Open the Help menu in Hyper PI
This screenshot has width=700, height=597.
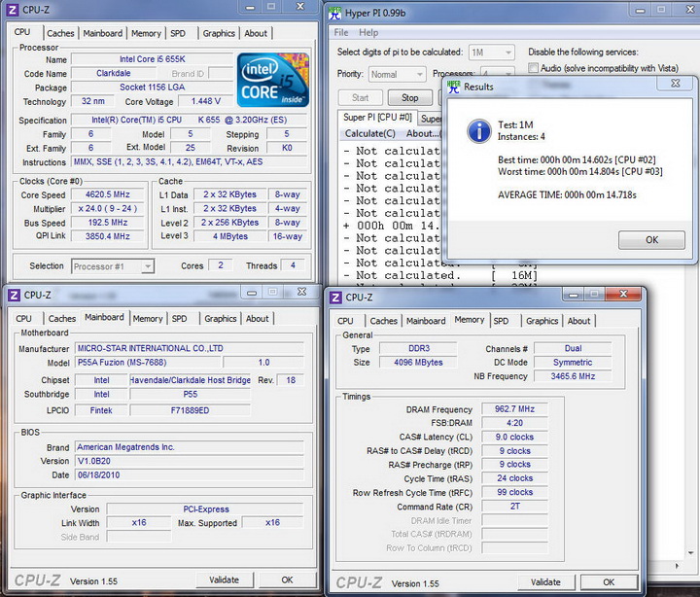[x=368, y=33]
